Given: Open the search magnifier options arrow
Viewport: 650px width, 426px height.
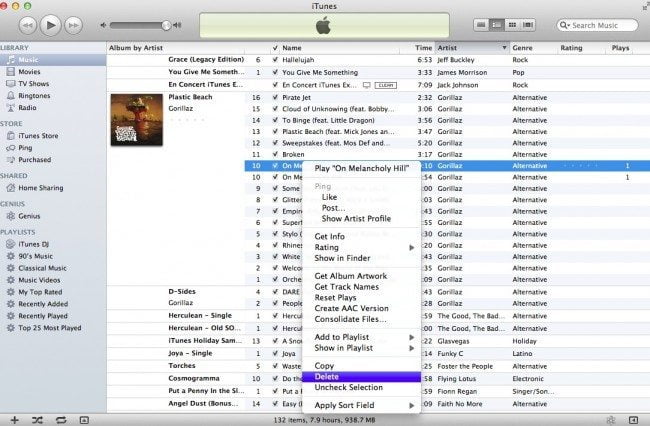Looking at the screenshot, I should [x=565, y=25].
